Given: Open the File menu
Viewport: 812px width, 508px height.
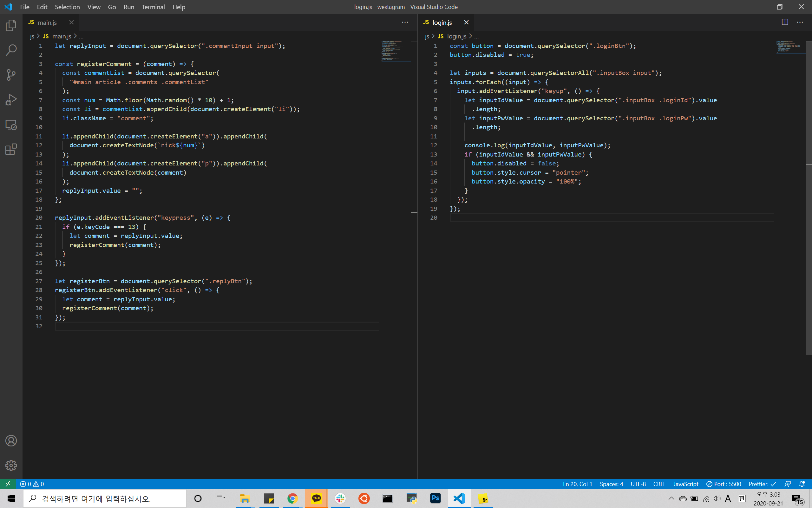Looking at the screenshot, I should 24,7.
